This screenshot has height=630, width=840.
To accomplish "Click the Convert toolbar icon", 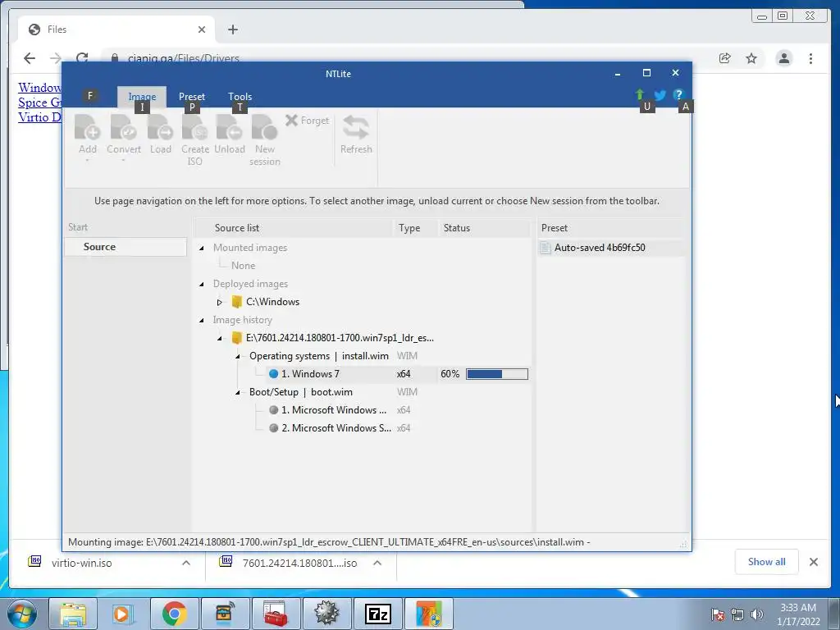I will (x=124, y=129).
